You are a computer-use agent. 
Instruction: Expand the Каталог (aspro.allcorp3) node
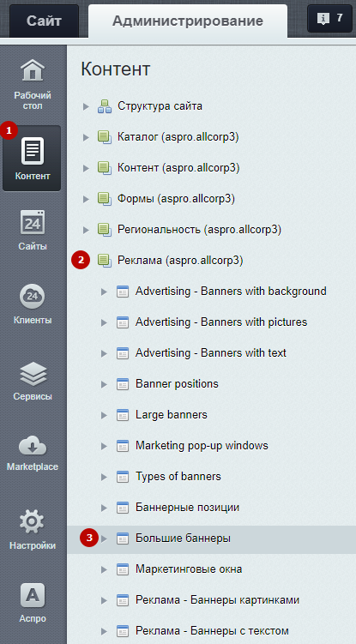pyautogui.click(x=86, y=137)
